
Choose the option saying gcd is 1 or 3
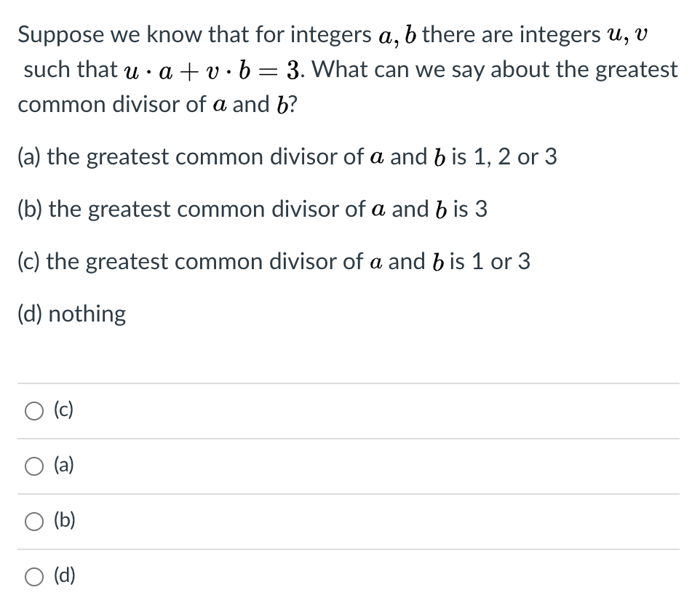(x=273, y=261)
